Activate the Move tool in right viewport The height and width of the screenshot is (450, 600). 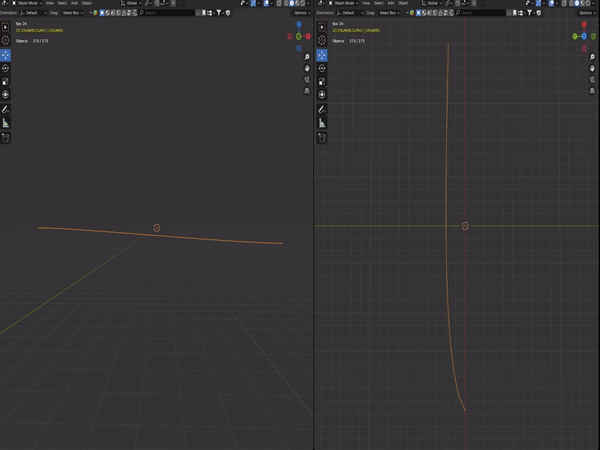pyautogui.click(x=322, y=55)
